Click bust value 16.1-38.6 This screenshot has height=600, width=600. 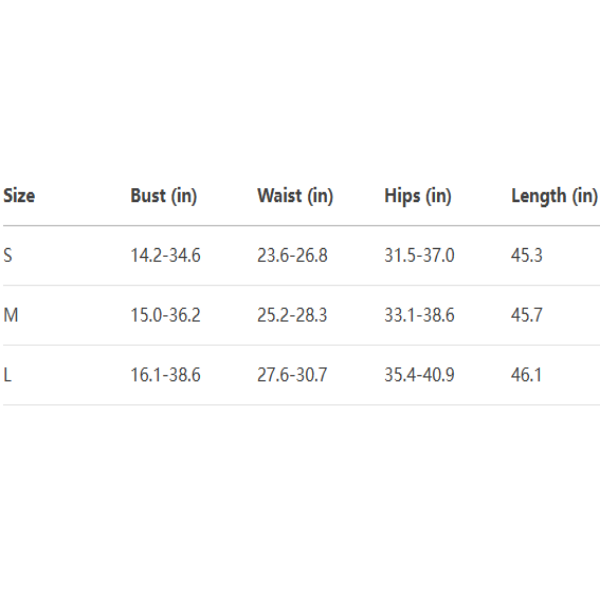[165, 376]
